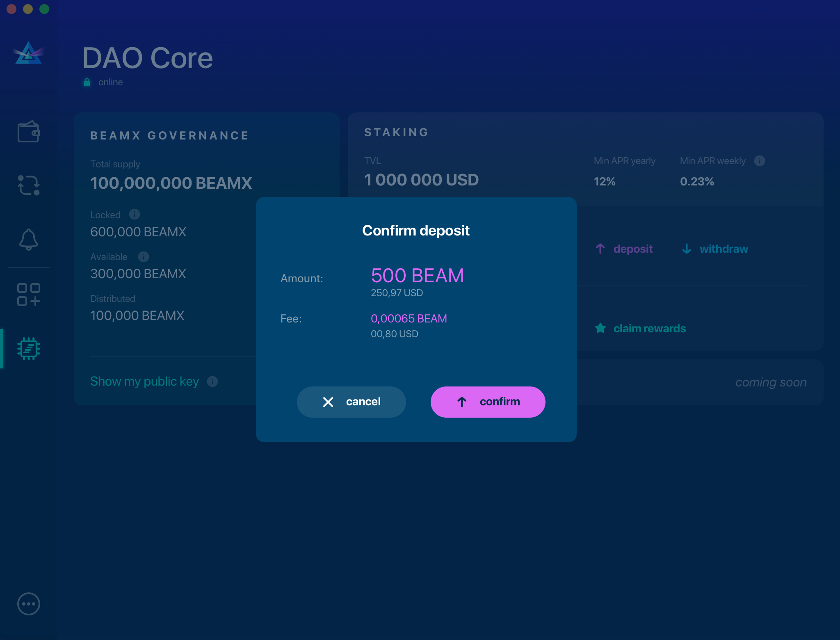Click the lock icon next to online status
The height and width of the screenshot is (640, 840).
coord(87,82)
